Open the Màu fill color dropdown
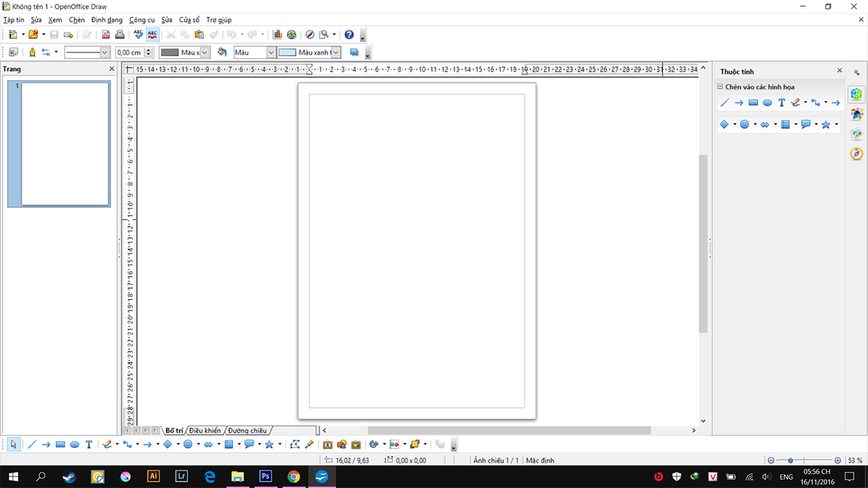This screenshot has height=488, width=868. (x=271, y=52)
